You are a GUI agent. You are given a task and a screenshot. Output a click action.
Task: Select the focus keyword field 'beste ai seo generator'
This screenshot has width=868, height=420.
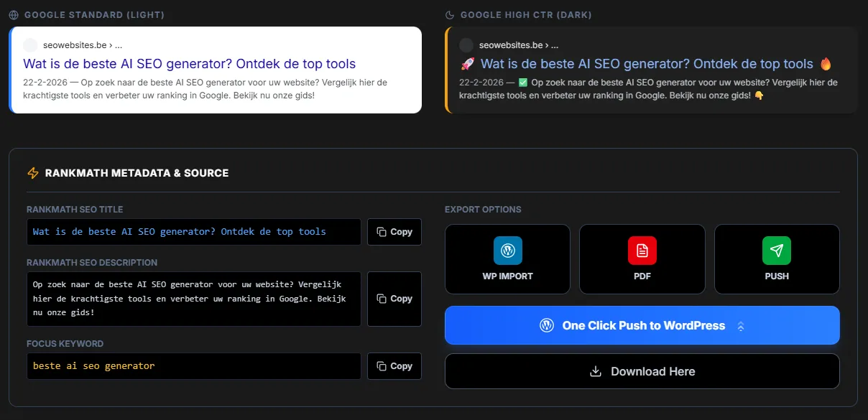[194, 366]
